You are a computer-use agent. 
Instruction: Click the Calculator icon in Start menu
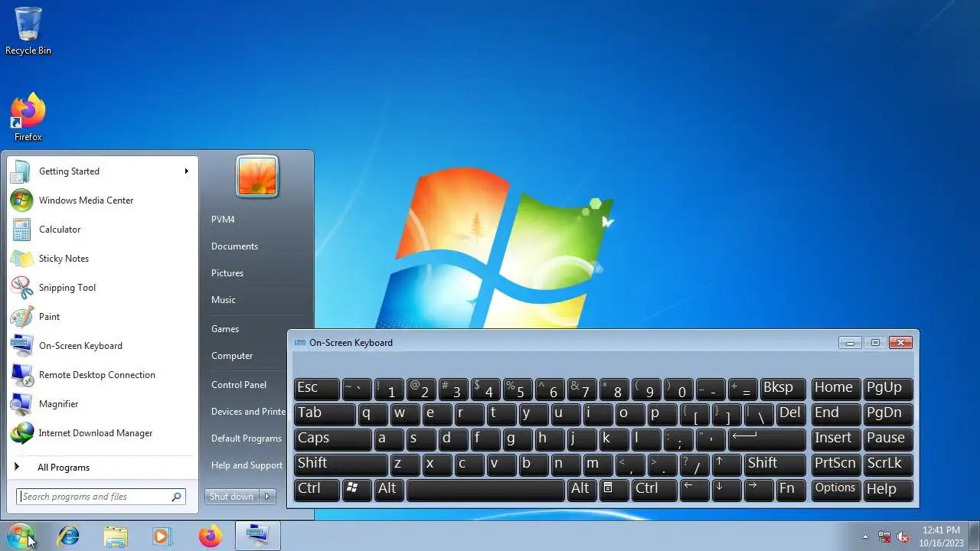pyautogui.click(x=21, y=230)
